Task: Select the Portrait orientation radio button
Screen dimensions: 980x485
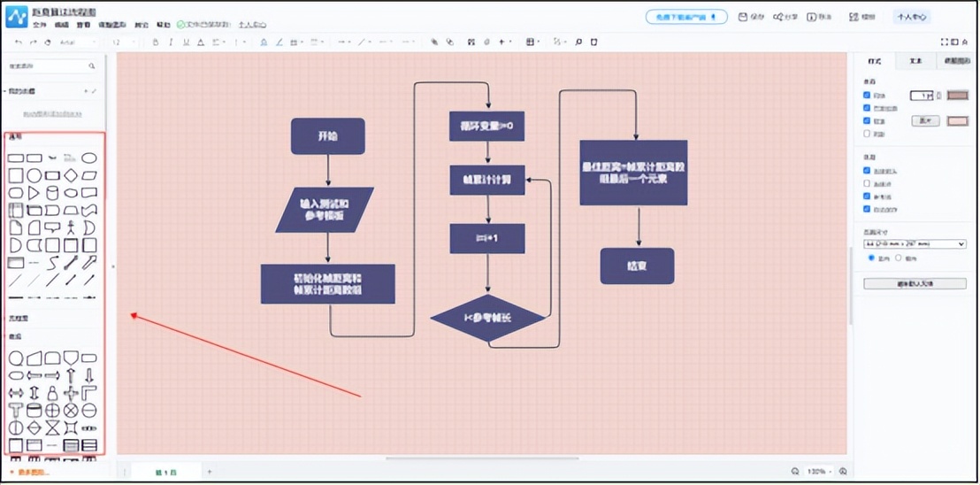Action: 872,258
